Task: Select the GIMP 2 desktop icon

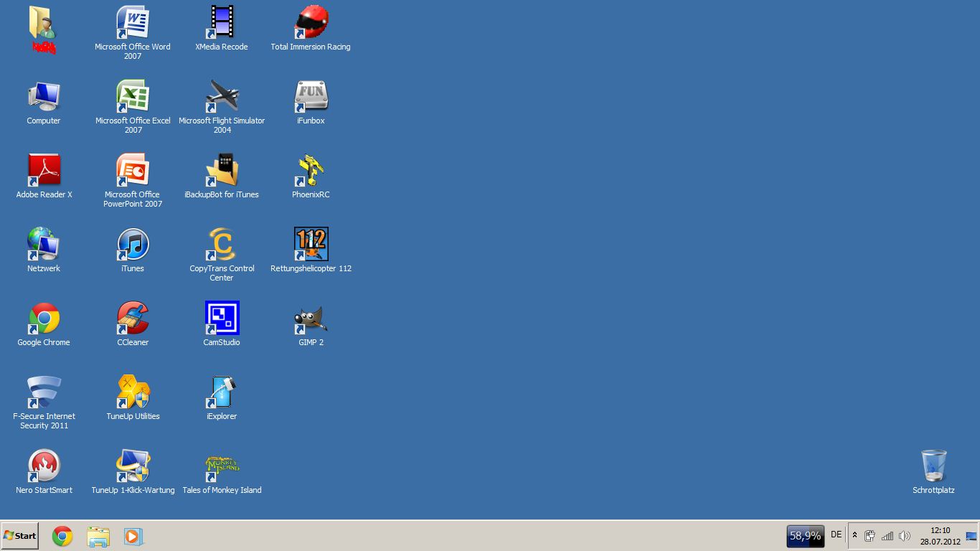Action: click(311, 319)
